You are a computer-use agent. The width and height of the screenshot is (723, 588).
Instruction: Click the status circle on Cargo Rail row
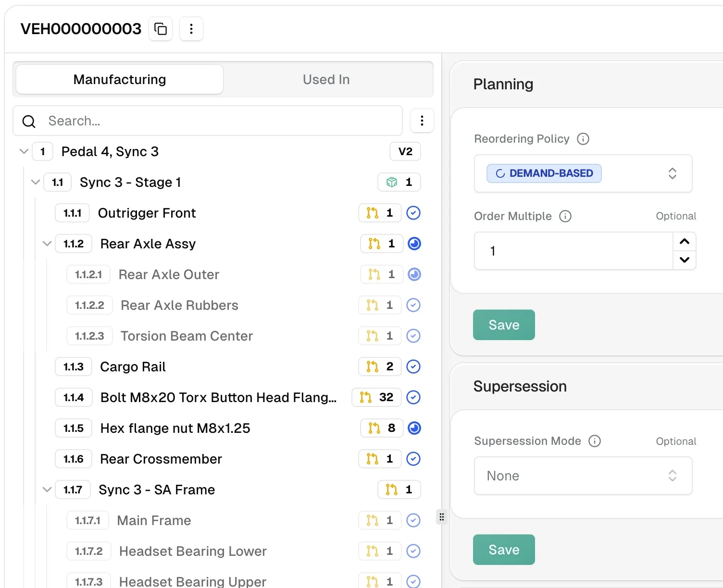pos(413,367)
